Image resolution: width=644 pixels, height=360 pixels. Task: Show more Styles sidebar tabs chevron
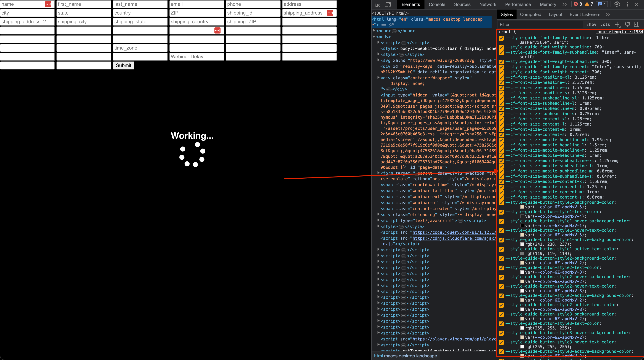coord(608,15)
